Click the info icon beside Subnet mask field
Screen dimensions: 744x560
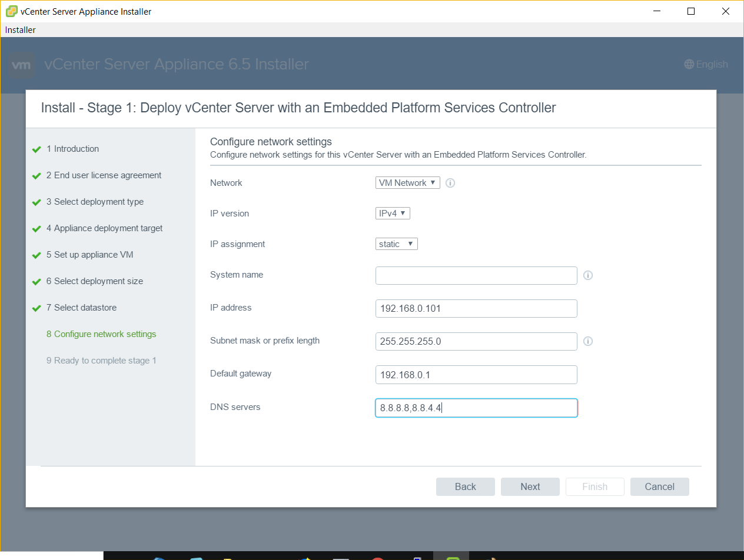click(587, 341)
